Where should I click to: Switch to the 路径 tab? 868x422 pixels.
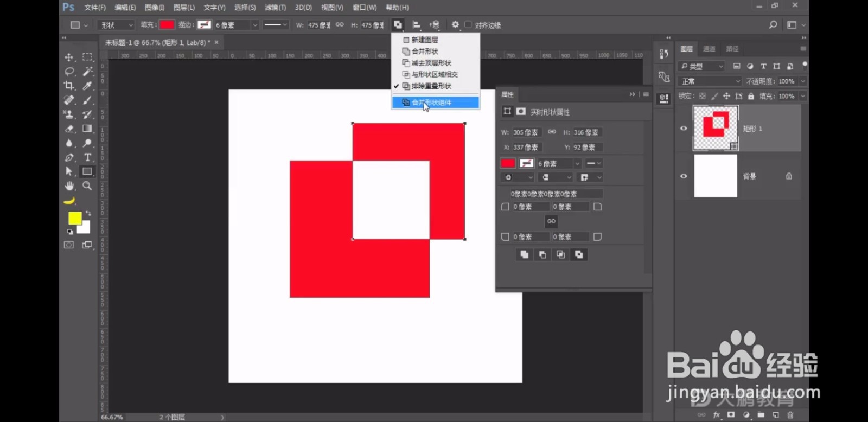coord(732,49)
